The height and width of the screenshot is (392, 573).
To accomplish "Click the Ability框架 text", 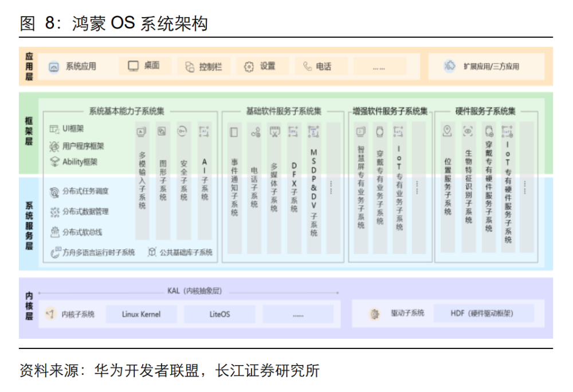I will pos(80,162).
